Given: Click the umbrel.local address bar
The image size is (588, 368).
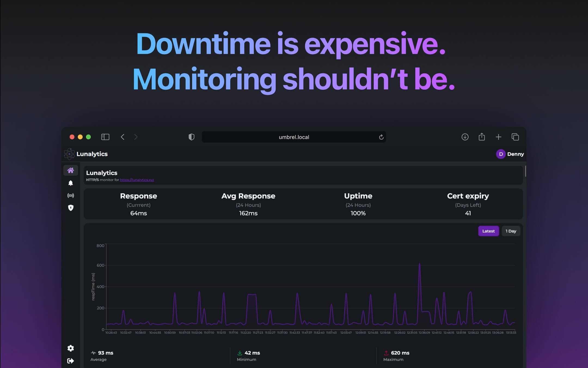Looking at the screenshot, I should [294, 137].
